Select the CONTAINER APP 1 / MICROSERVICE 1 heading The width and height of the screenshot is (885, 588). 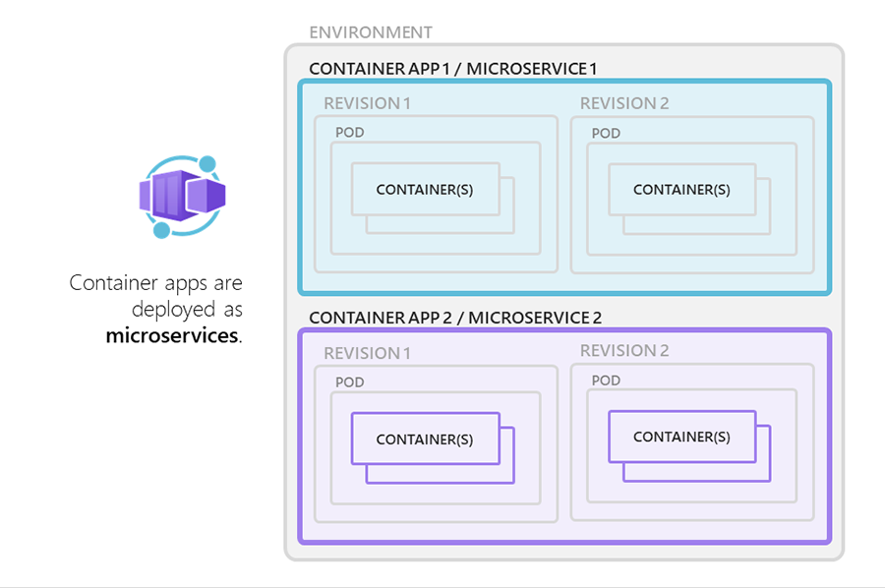452,69
